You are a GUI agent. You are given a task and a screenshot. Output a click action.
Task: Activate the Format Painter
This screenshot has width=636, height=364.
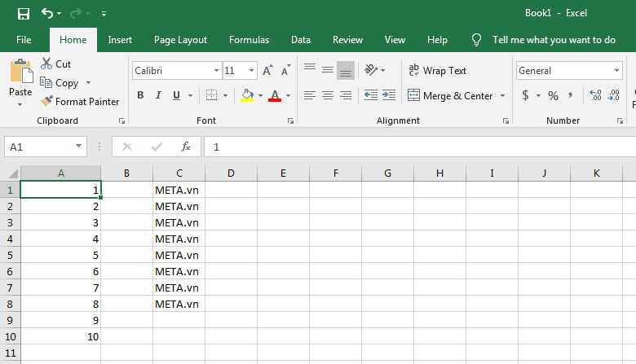pyautogui.click(x=80, y=101)
